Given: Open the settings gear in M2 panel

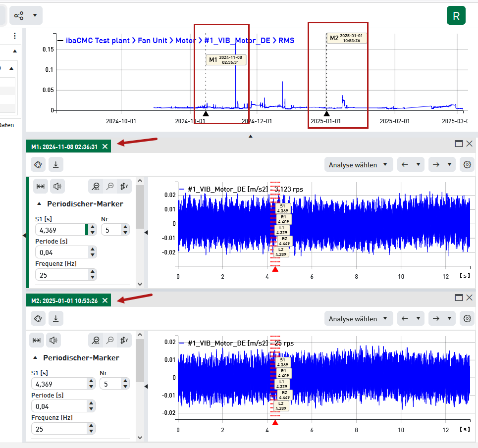Looking at the screenshot, I should pyautogui.click(x=467, y=319).
